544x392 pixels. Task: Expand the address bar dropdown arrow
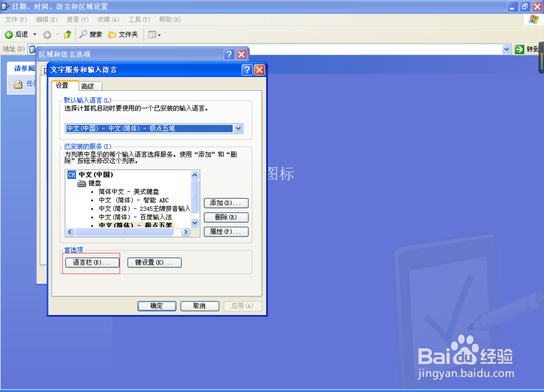(x=506, y=49)
